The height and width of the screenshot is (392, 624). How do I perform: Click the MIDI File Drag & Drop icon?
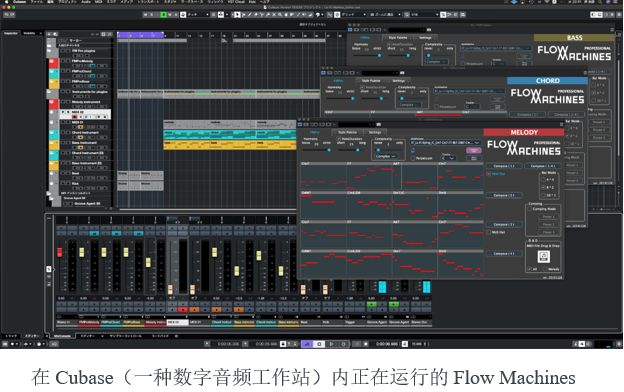(x=544, y=257)
